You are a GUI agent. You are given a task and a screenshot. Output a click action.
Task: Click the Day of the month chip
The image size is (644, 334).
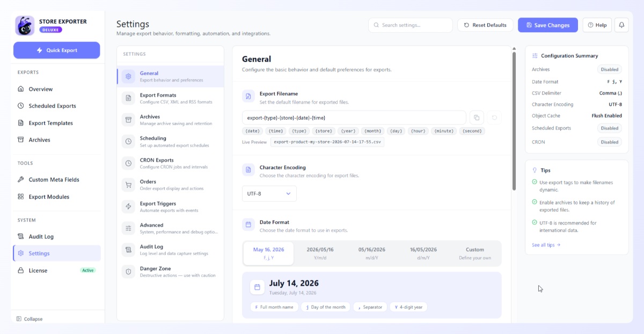tap(325, 307)
